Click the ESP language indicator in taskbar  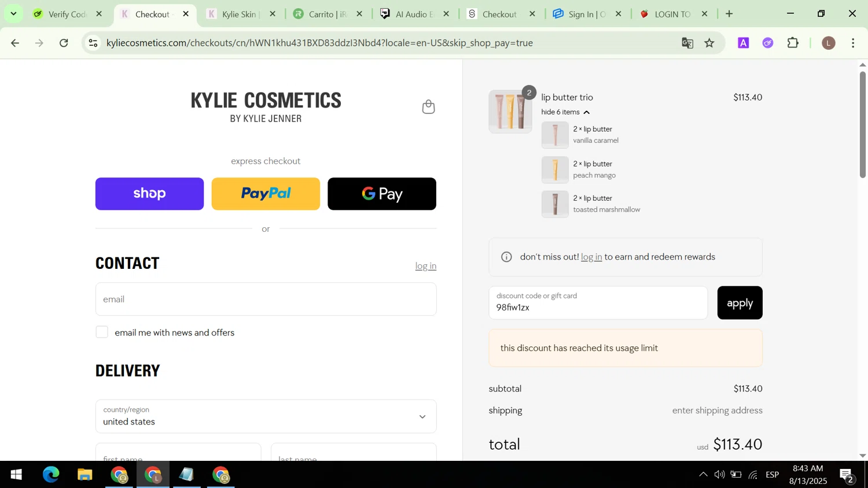click(x=773, y=475)
